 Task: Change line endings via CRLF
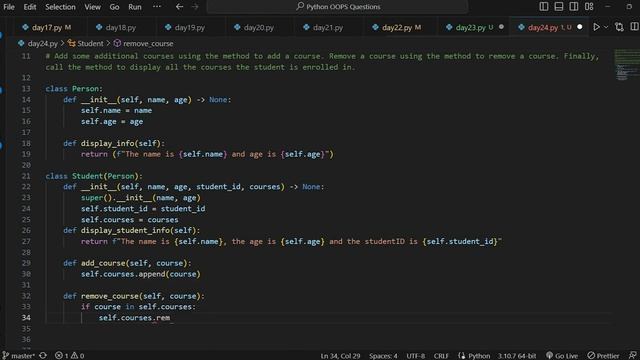(441, 356)
